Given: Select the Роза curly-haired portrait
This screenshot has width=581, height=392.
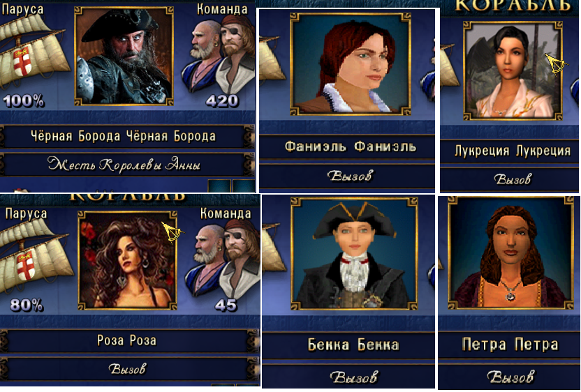Looking at the screenshot, I should (128, 260).
